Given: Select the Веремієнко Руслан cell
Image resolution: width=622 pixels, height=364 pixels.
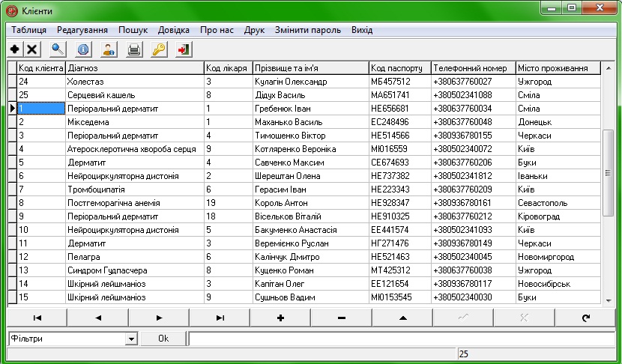Looking at the screenshot, I should click(311, 243).
